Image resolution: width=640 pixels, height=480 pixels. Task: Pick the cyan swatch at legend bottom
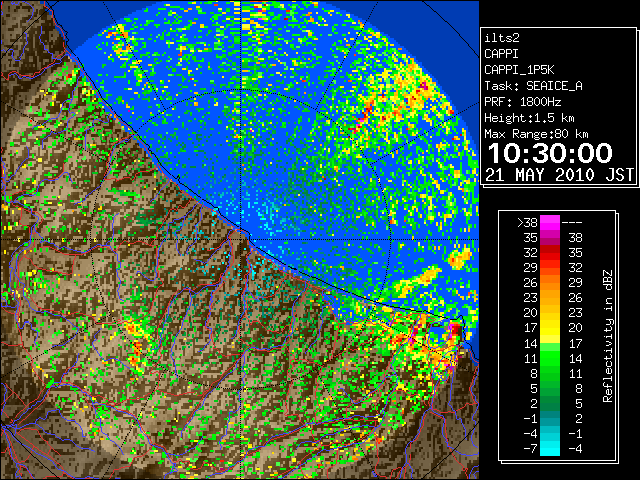coord(550,448)
